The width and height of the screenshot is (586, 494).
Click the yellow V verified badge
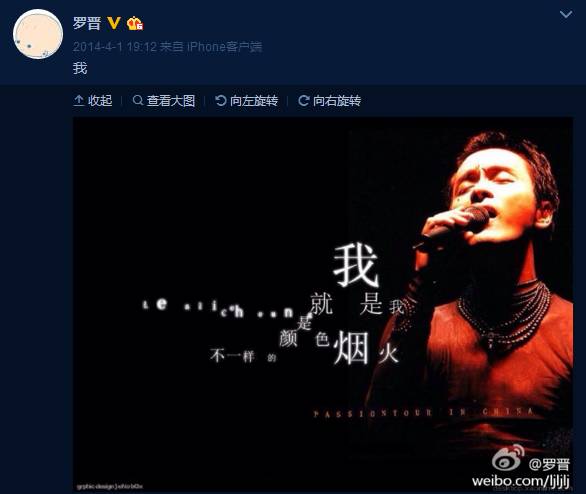114,23
